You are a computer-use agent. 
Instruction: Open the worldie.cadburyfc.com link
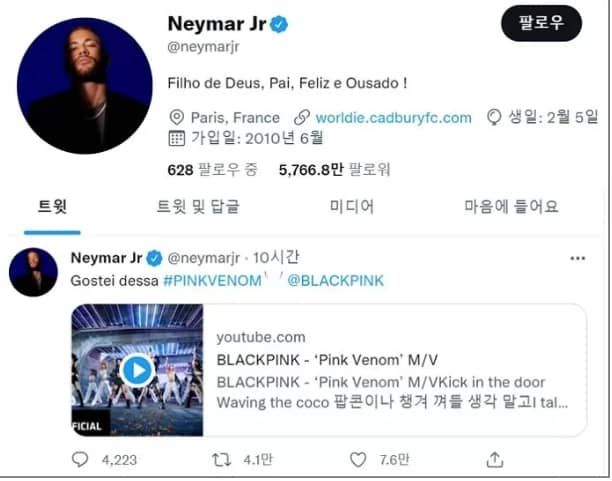click(393, 118)
